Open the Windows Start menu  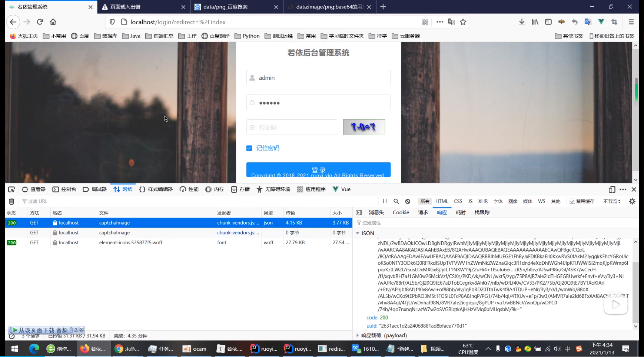click(x=15, y=349)
